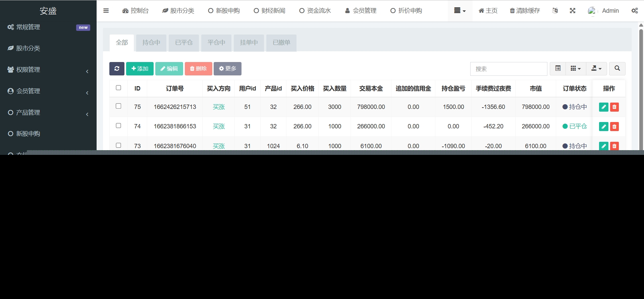This screenshot has width=644, height=299.
Task: Click the 安盛 site title
Action: click(48, 11)
